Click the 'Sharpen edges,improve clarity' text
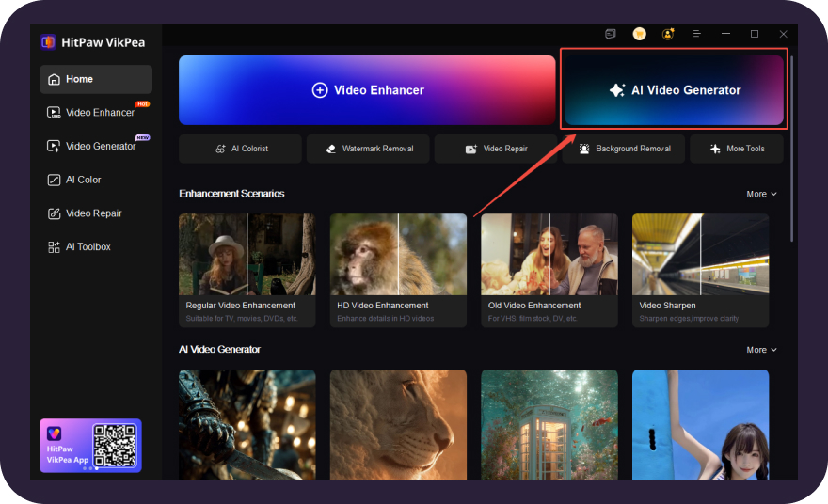This screenshot has width=828, height=504. pos(689,319)
